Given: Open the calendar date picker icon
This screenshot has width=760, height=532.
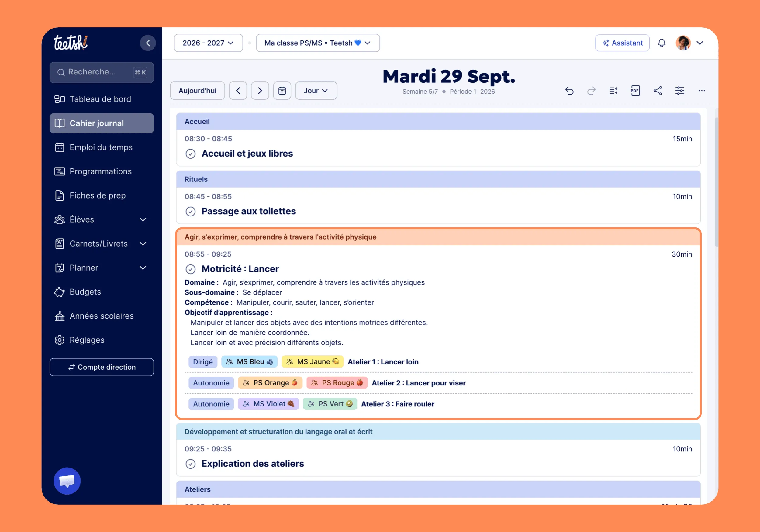Looking at the screenshot, I should (x=282, y=91).
